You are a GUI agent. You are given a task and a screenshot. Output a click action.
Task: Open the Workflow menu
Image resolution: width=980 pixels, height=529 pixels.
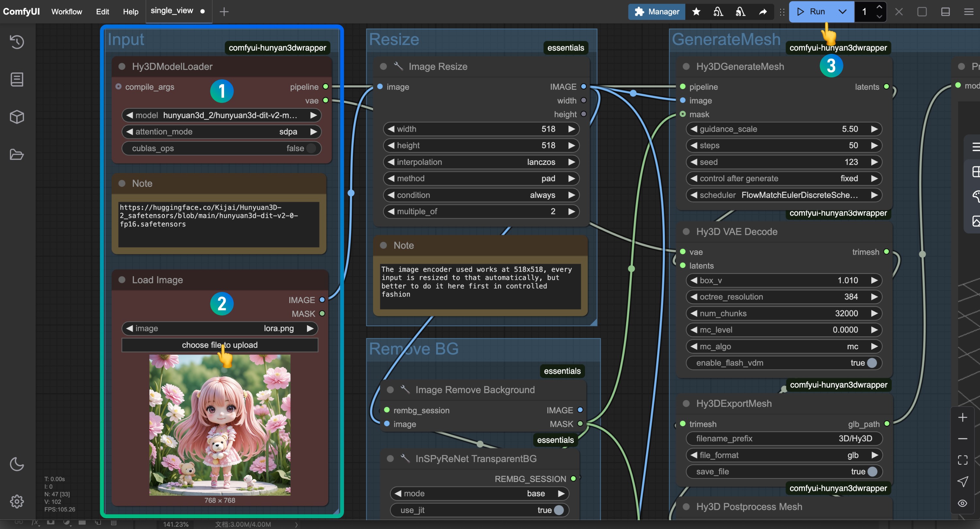pyautogui.click(x=67, y=11)
